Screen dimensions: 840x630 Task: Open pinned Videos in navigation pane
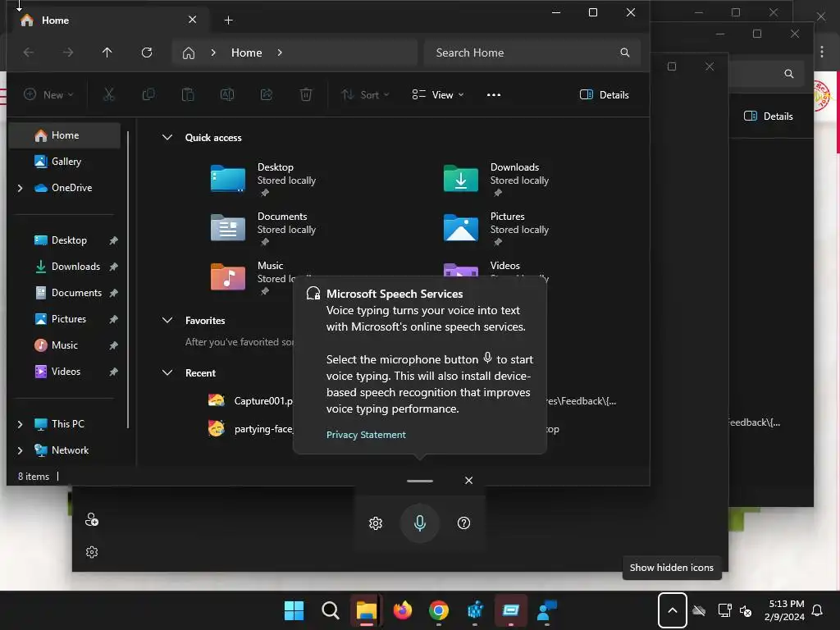click(65, 372)
